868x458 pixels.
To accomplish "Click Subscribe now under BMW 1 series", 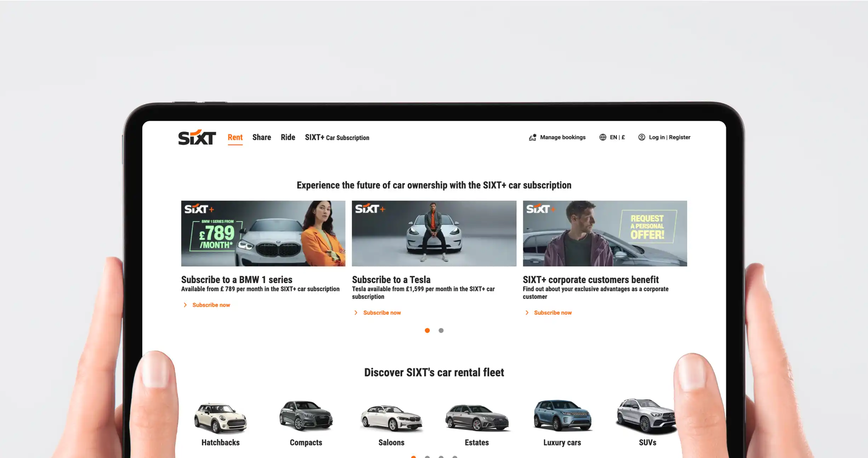I will click(211, 305).
